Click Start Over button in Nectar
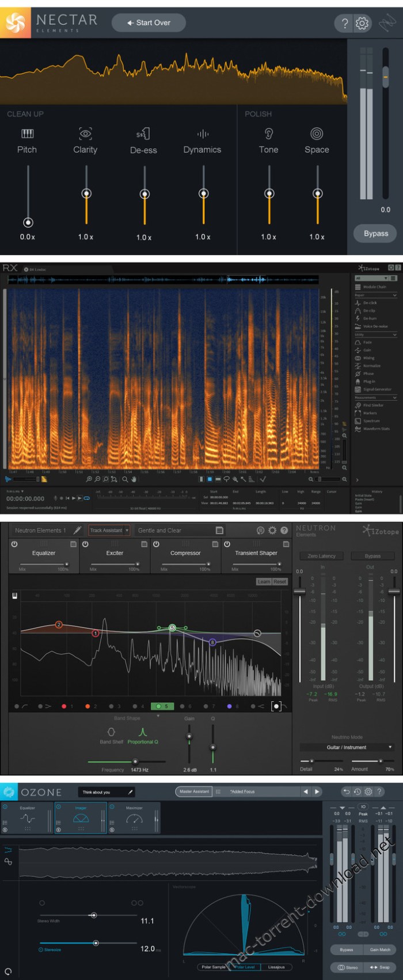Viewport: 403px width, 980px height. [149, 23]
